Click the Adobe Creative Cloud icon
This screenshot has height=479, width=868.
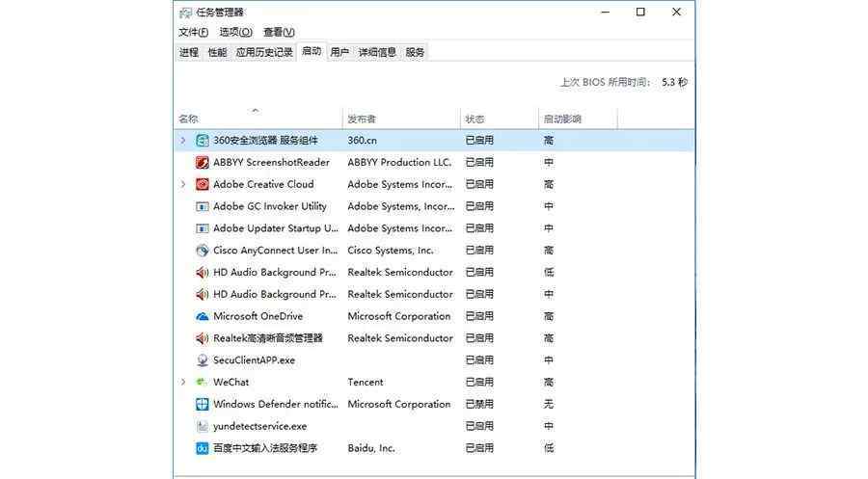coord(203,184)
